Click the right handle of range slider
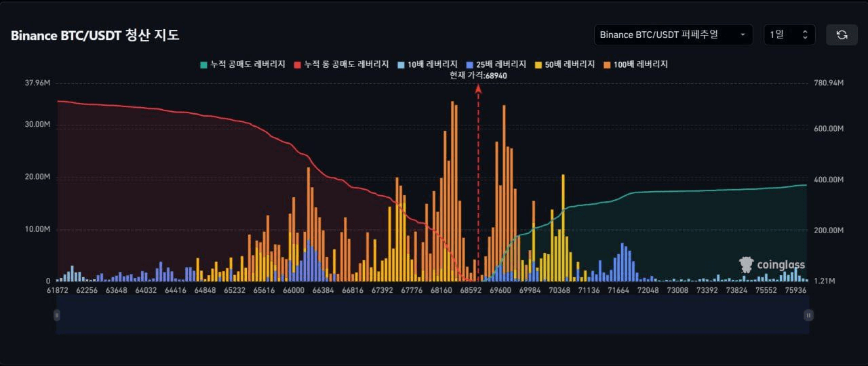This screenshot has width=868, height=366. pos(808,314)
